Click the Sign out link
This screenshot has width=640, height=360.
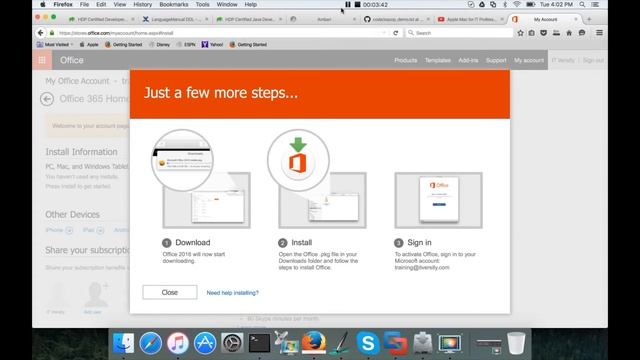tap(593, 60)
